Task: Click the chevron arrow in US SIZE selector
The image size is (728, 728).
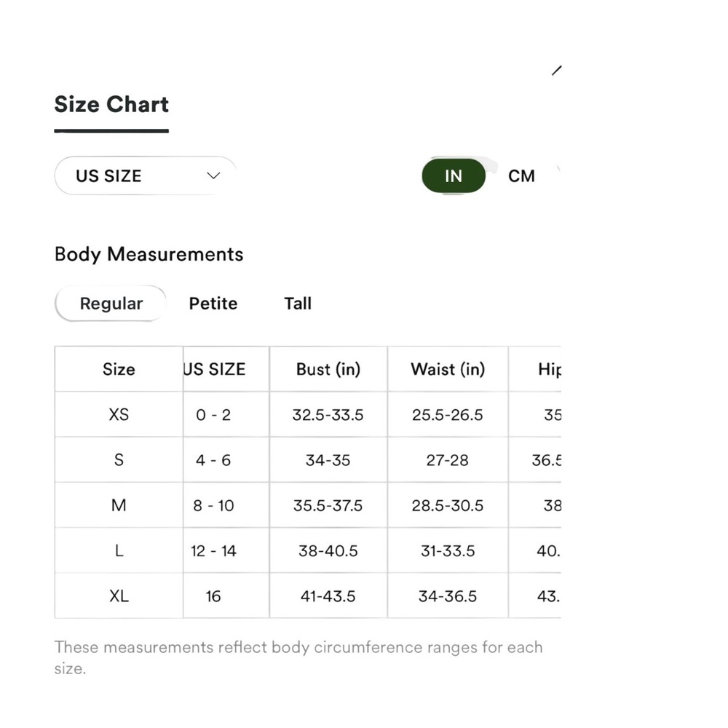Action: 213,176
